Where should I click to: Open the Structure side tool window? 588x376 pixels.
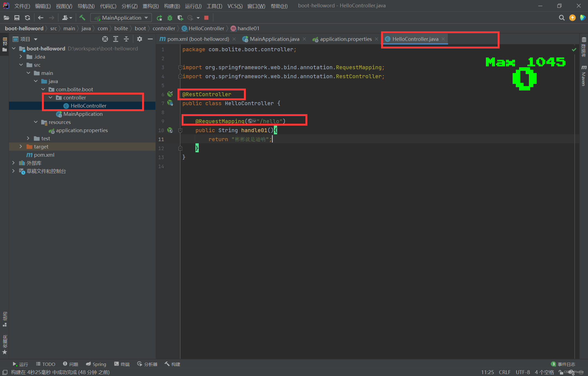pyautogui.click(x=5, y=319)
